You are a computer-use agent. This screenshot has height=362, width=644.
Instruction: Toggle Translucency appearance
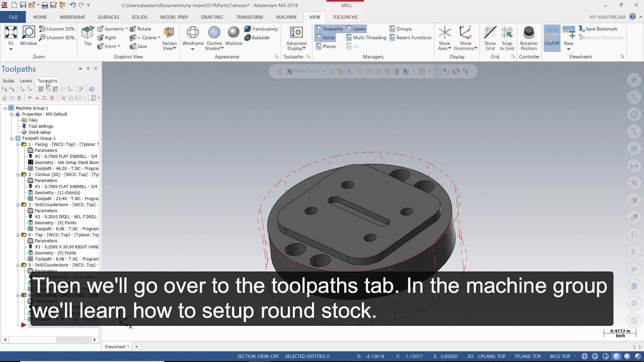261,29
